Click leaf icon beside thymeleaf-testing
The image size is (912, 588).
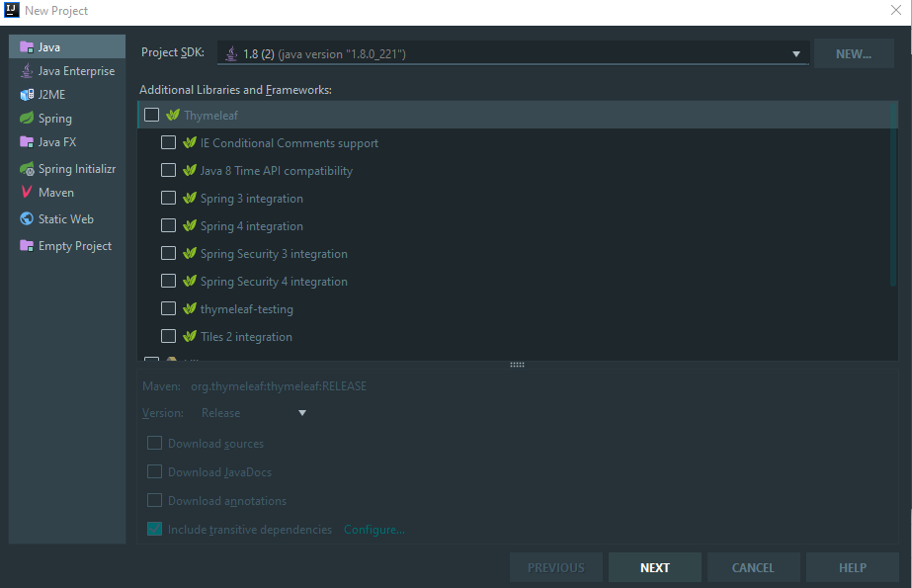[x=190, y=308]
